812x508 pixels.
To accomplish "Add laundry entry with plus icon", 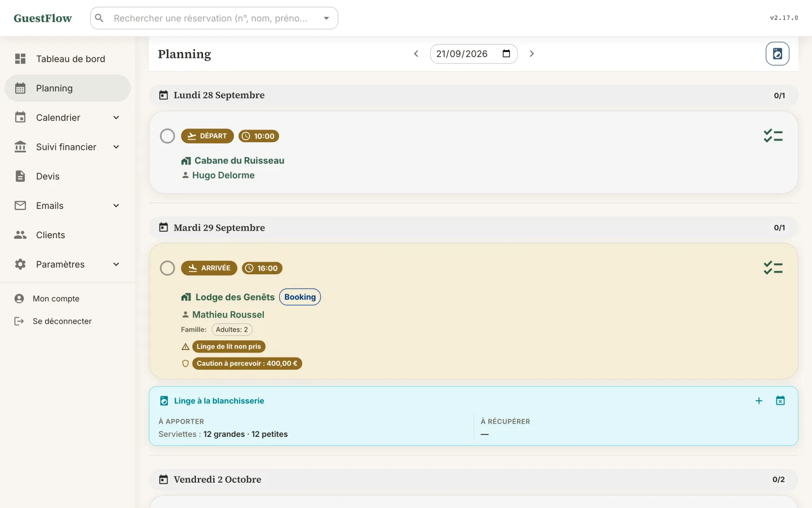I will click(x=759, y=401).
